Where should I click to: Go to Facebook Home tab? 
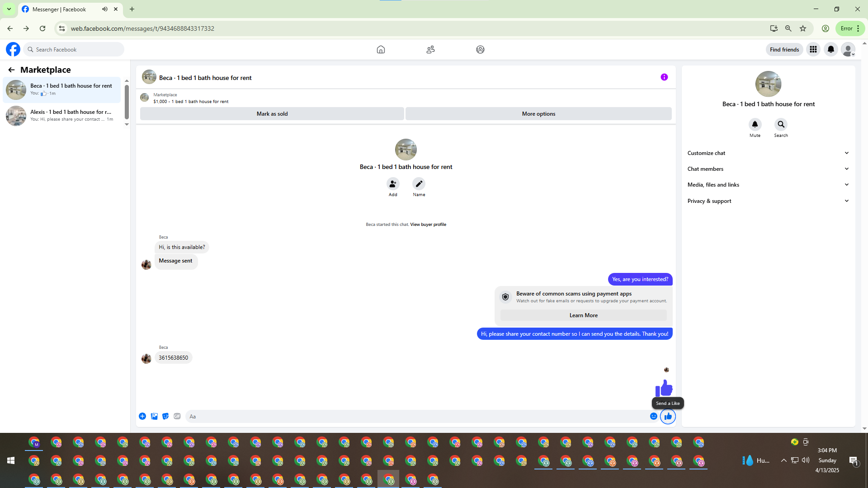pyautogui.click(x=381, y=50)
